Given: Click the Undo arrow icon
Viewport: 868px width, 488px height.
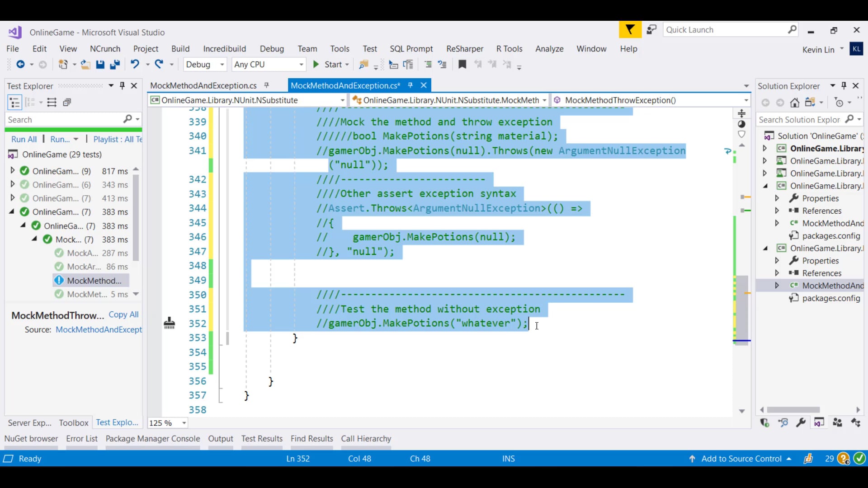Looking at the screenshot, I should pyautogui.click(x=135, y=64).
